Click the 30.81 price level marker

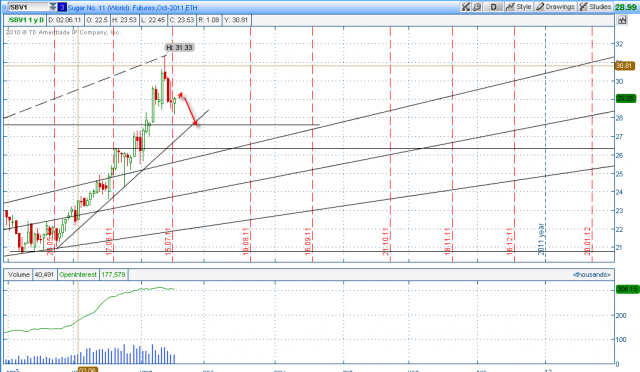pos(624,66)
